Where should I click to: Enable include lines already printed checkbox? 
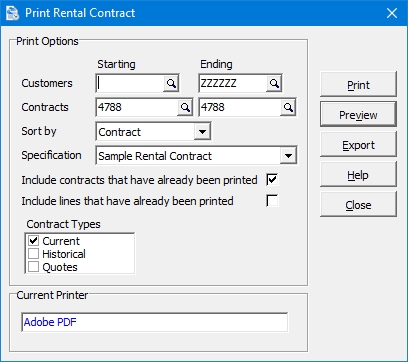272,201
